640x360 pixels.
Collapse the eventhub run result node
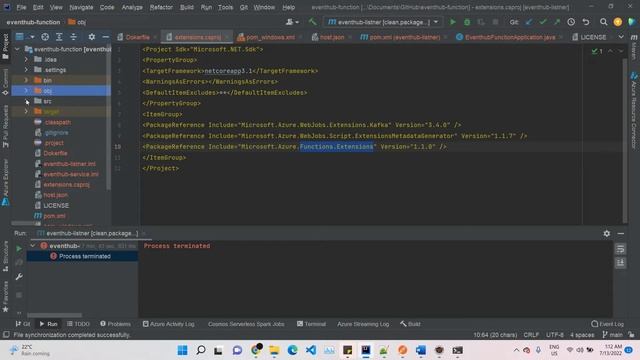point(33,246)
